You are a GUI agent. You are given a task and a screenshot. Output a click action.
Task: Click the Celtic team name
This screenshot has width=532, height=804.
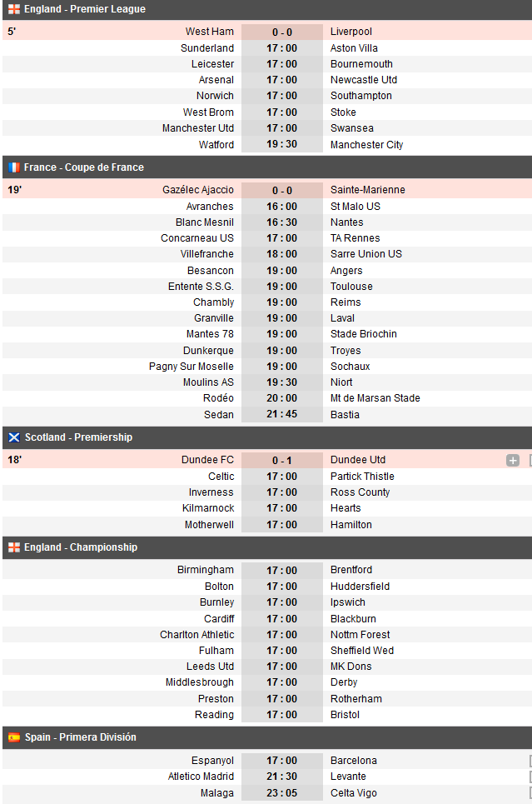point(221,477)
